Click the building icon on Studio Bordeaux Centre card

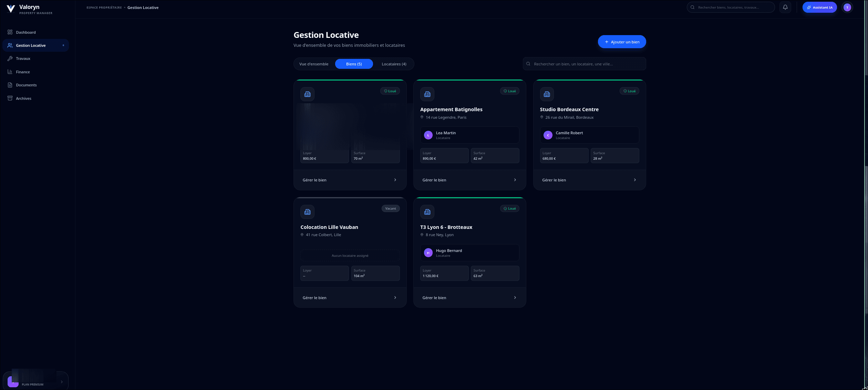(x=547, y=94)
